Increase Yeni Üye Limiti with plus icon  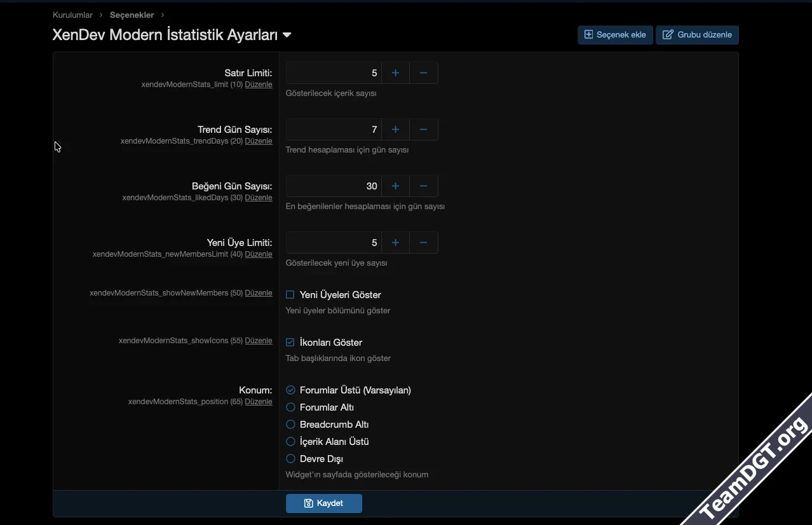point(395,243)
